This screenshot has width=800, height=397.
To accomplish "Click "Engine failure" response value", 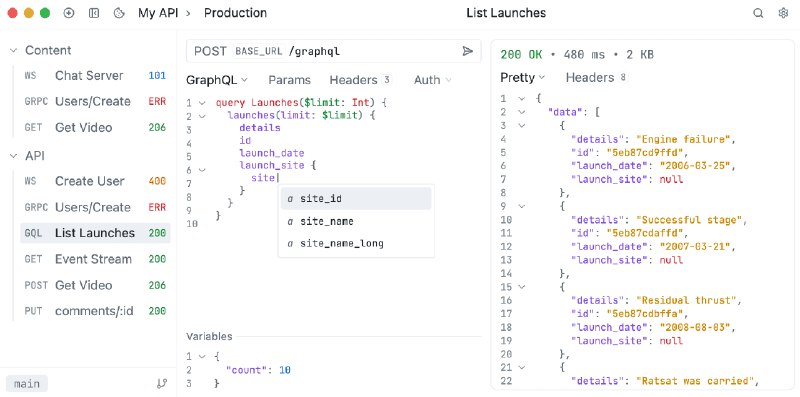I will click(686, 139).
